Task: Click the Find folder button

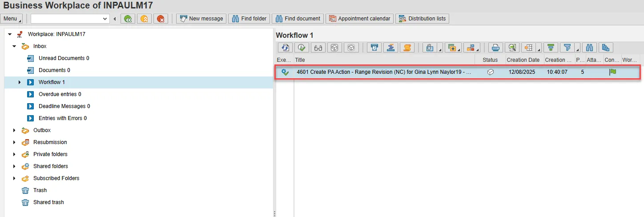Action: click(249, 19)
